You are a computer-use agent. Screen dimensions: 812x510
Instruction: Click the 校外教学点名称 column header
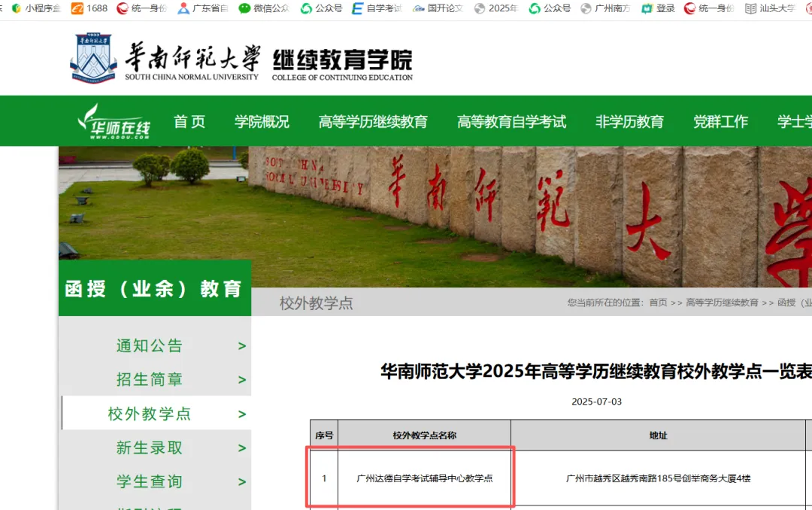[x=425, y=436]
